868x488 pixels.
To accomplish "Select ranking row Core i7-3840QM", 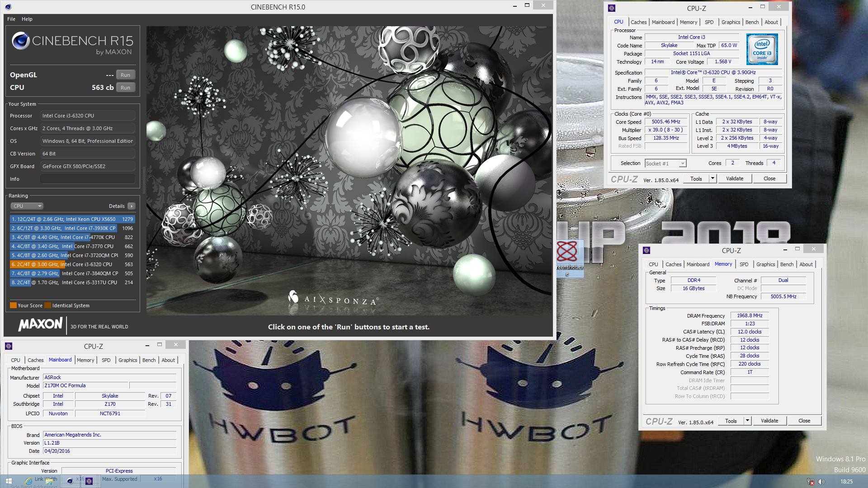I will click(x=72, y=273).
